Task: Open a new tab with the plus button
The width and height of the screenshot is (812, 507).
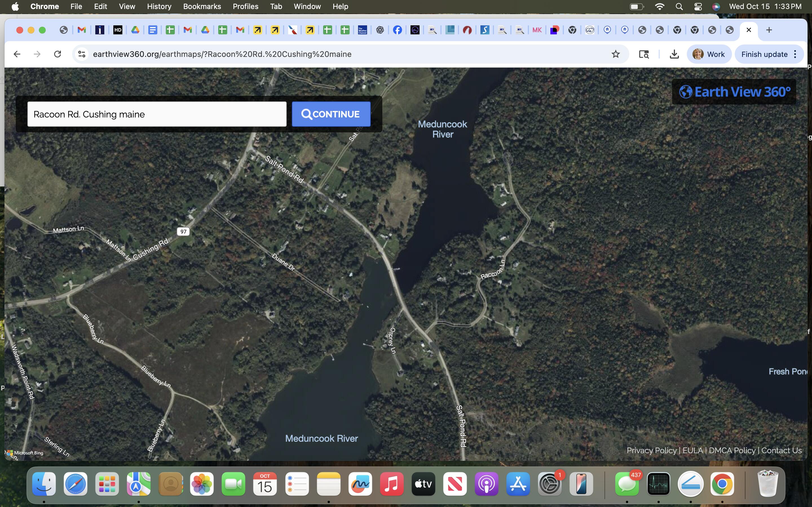Action: (x=769, y=30)
